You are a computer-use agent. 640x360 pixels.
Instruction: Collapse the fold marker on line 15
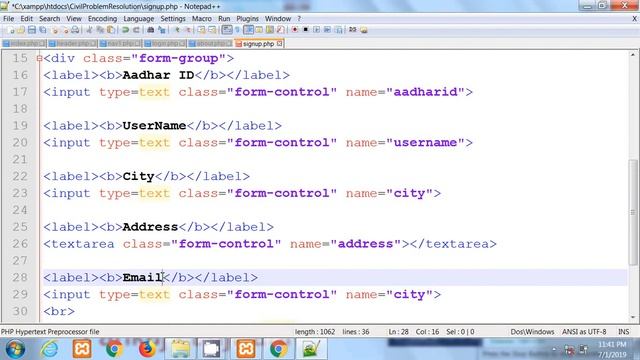[x=39, y=58]
